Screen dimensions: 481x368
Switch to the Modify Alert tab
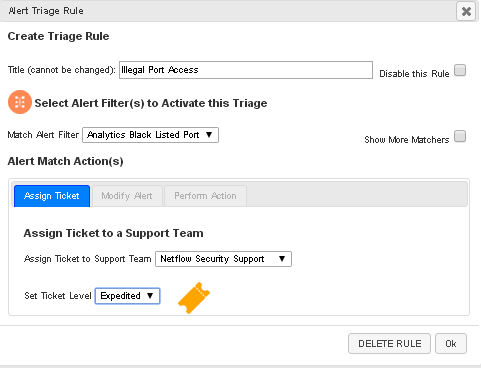click(127, 196)
